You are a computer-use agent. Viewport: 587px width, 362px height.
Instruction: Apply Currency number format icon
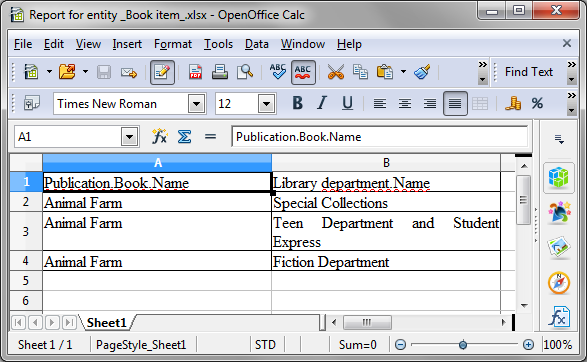point(513,103)
